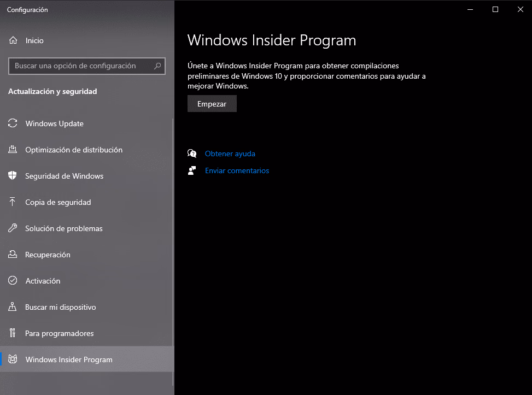Open Windows Update settings
Image resolution: width=532 pixels, height=395 pixels.
point(87,123)
